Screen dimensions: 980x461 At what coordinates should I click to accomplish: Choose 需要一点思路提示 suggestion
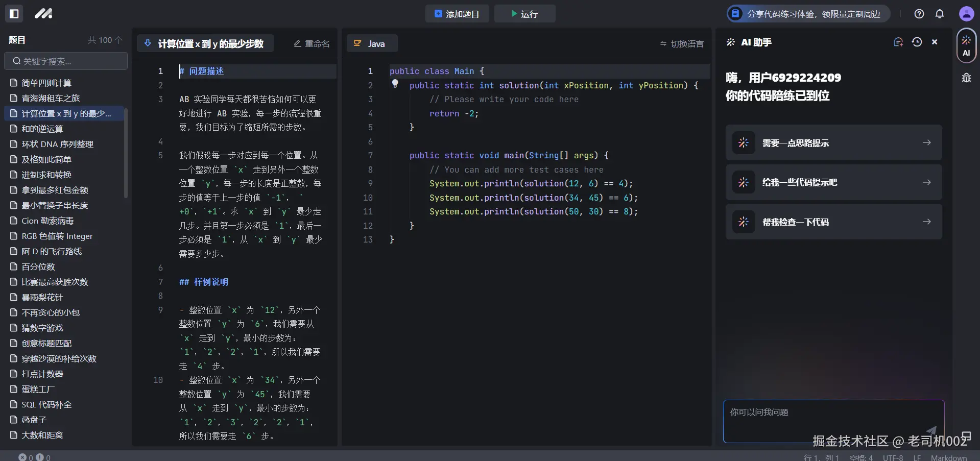[833, 142]
